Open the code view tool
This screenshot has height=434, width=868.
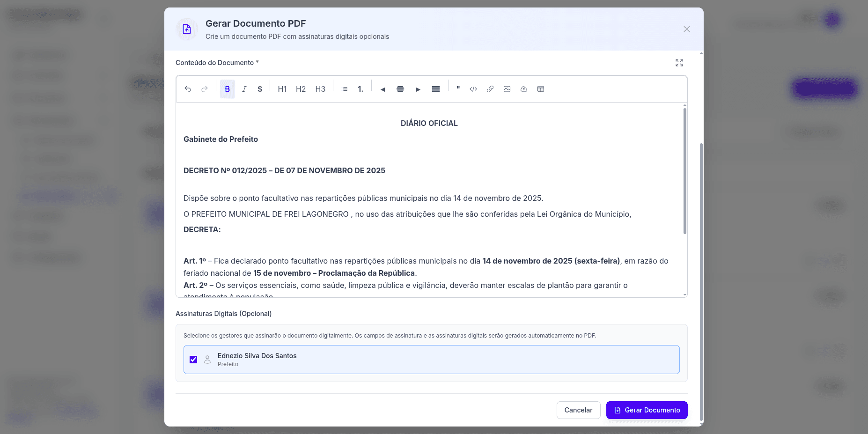(473, 89)
